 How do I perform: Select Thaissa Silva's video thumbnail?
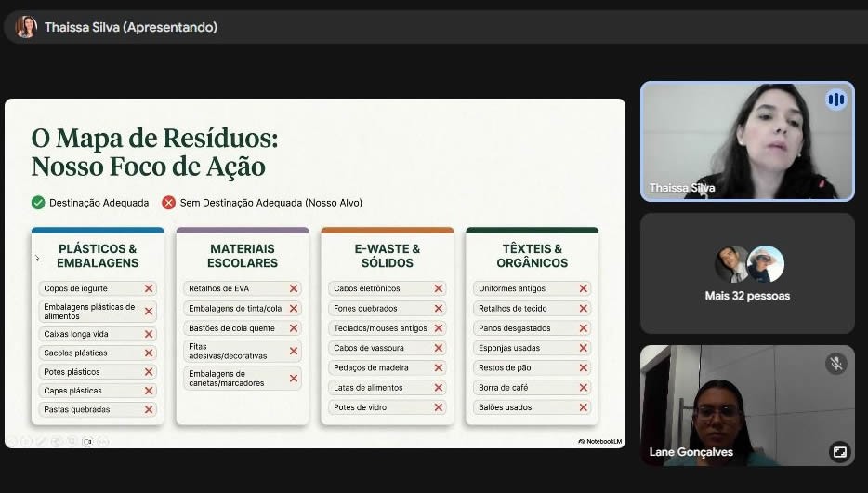[x=747, y=141]
